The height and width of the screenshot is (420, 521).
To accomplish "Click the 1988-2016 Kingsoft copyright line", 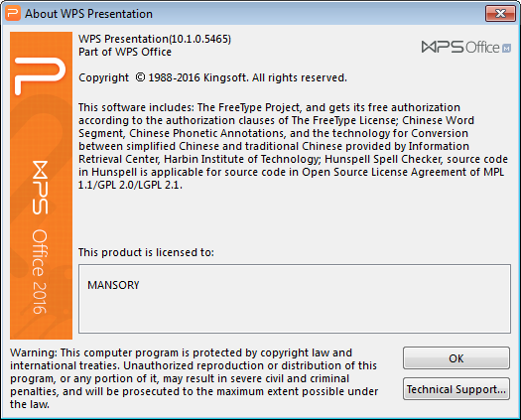I will point(212,77).
